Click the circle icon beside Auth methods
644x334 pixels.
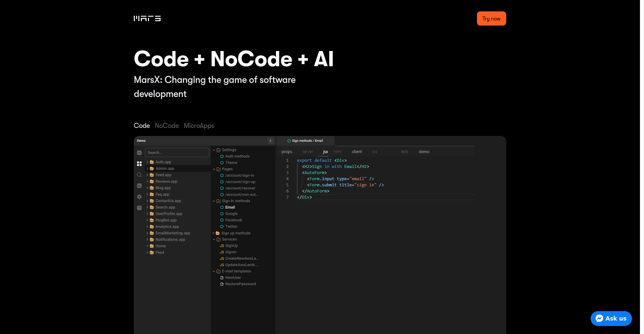click(222, 156)
